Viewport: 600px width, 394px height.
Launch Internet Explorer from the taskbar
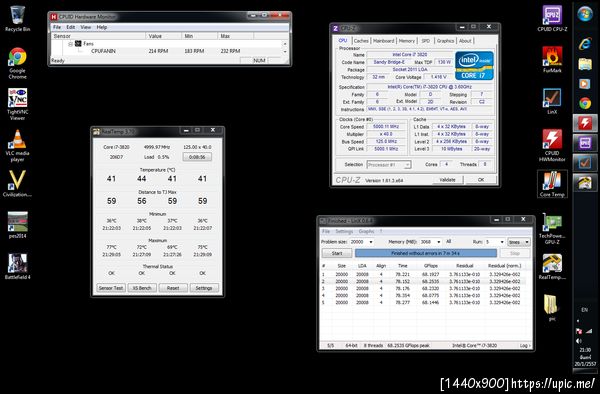[x=585, y=44]
